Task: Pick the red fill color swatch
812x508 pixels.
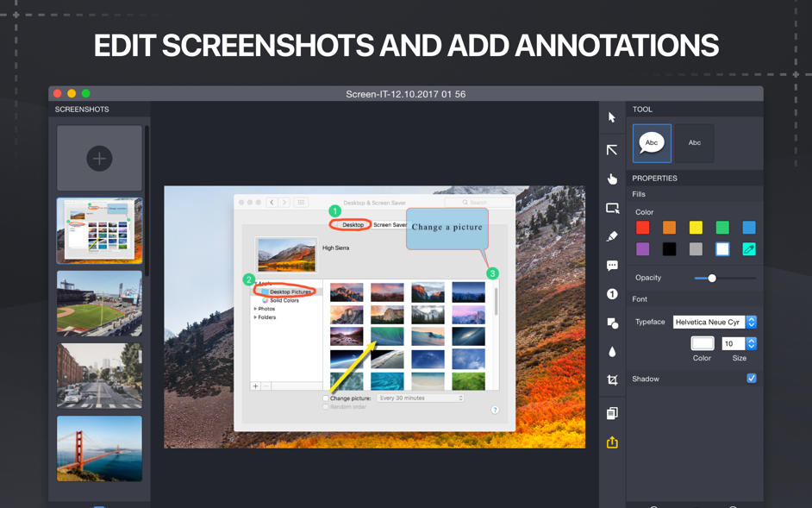Action: click(642, 228)
